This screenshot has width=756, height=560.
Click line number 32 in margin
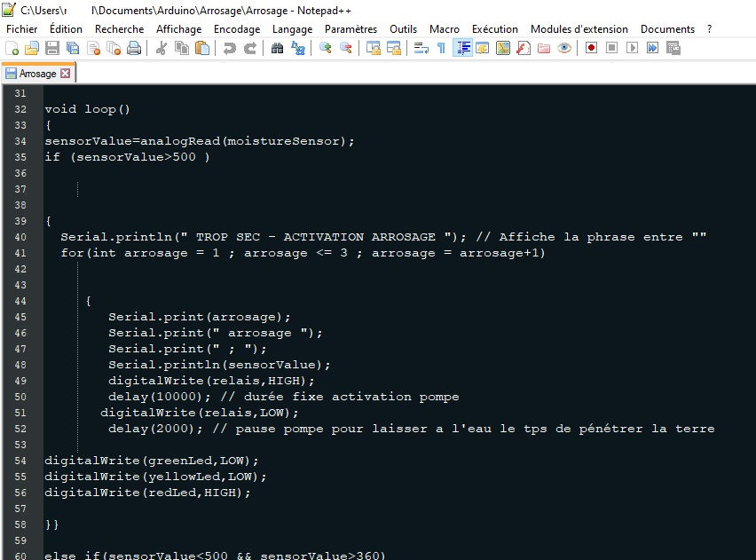point(20,109)
